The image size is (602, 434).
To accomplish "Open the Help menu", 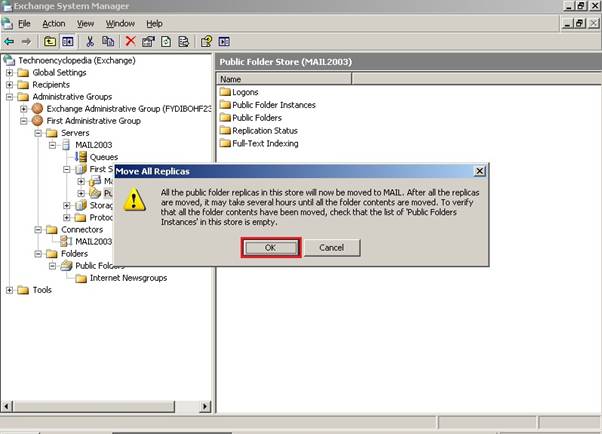I will click(154, 23).
